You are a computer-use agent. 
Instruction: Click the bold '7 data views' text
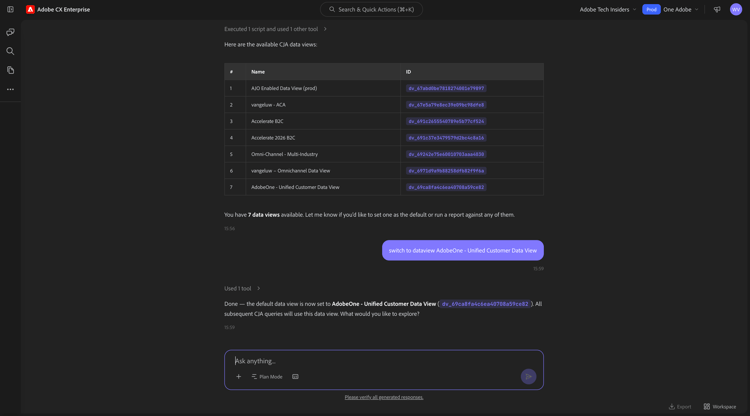[x=264, y=215]
